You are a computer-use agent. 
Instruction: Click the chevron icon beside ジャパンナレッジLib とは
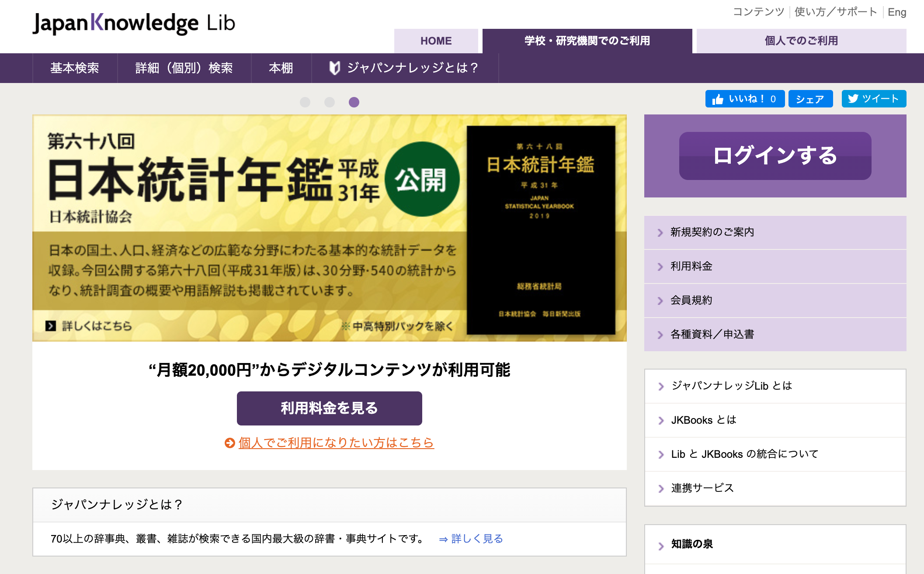point(661,387)
